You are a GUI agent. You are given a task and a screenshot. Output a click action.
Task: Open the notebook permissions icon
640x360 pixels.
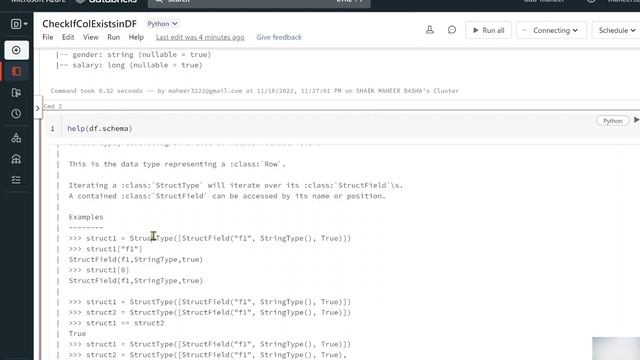pos(430,30)
